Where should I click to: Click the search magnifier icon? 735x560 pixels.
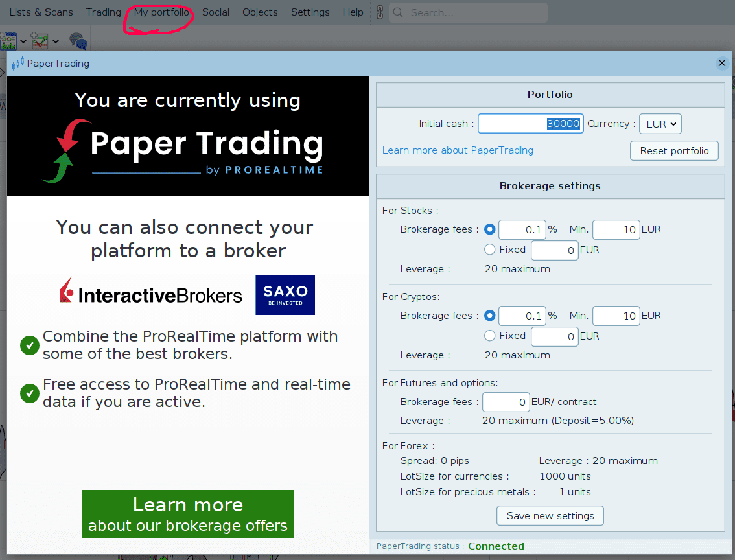[398, 13]
